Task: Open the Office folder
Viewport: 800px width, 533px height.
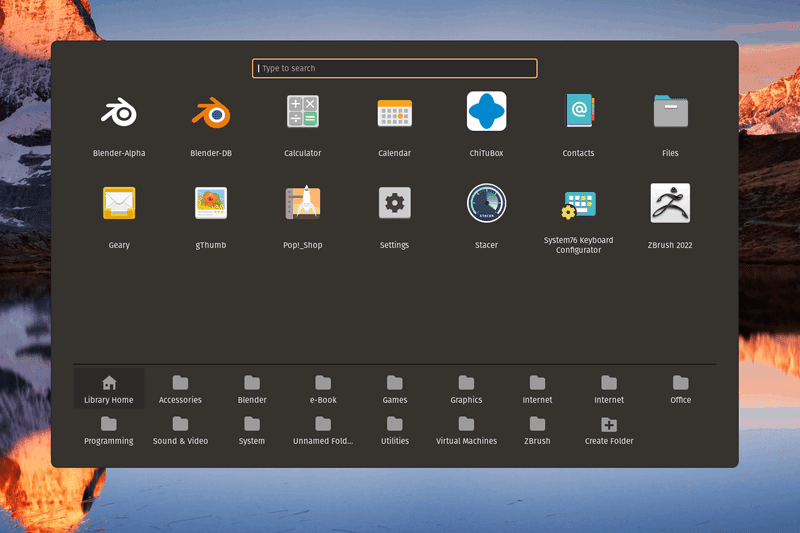Action: click(x=681, y=389)
